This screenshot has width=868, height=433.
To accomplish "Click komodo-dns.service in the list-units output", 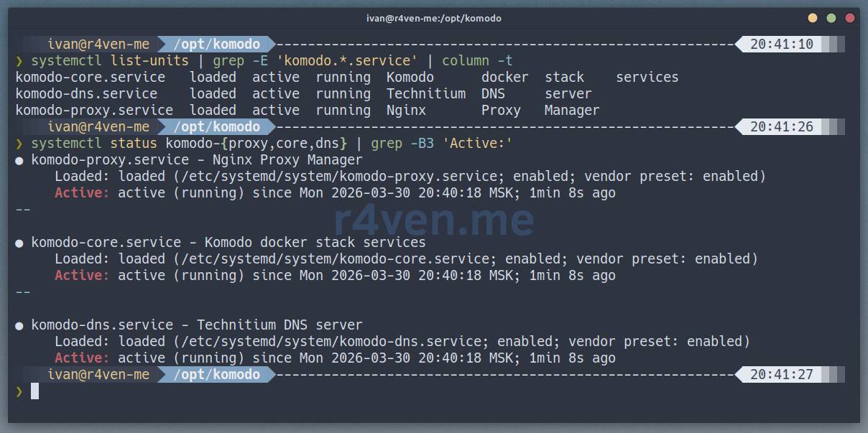I will click(86, 94).
